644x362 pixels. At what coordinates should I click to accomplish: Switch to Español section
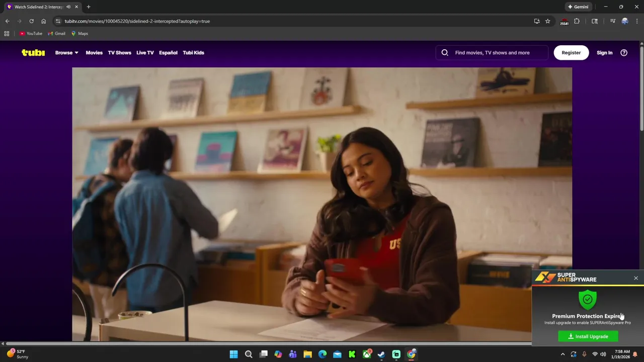coord(168,52)
